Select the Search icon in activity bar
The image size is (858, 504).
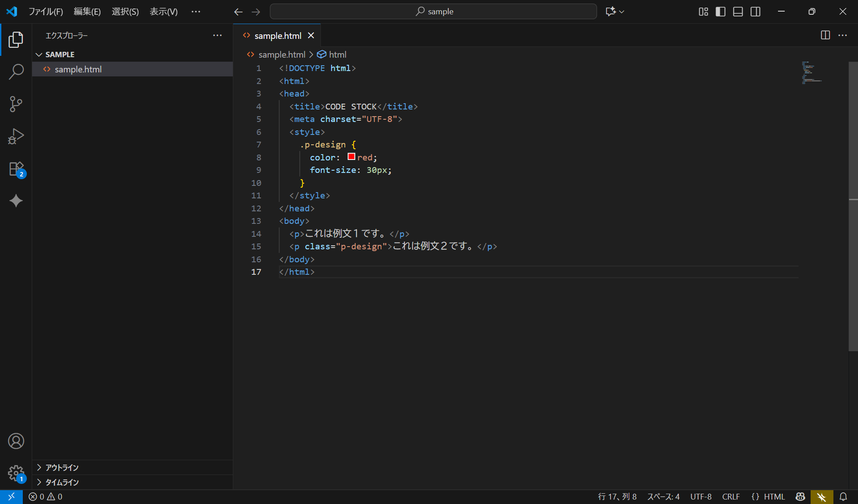pyautogui.click(x=16, y=71)
